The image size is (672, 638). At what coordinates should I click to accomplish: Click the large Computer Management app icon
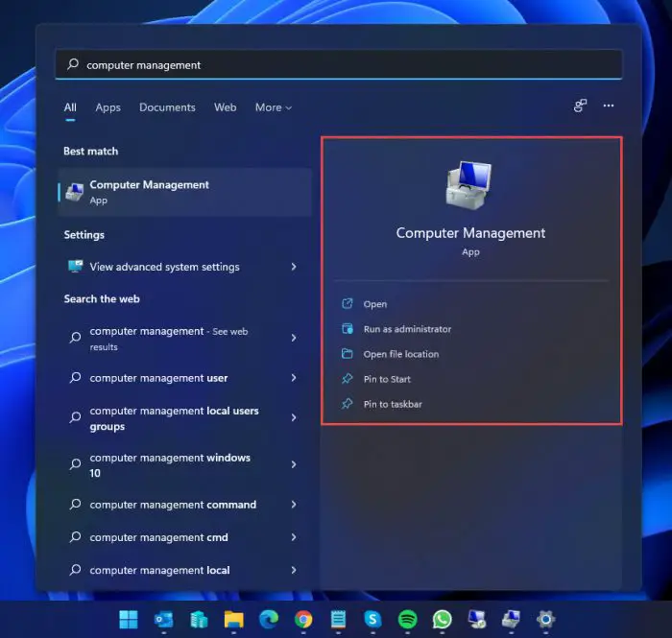point(469,185)
